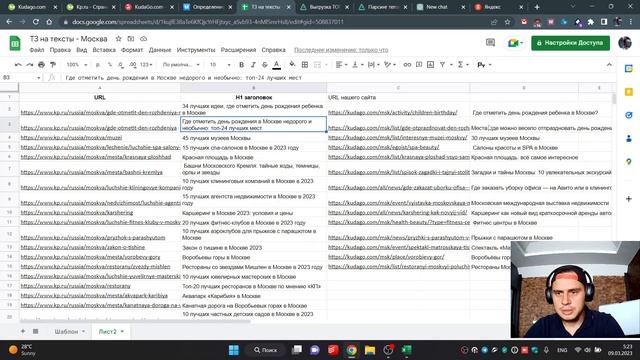Viewport: 640px width, 360px height.
Task: Open the zoom 100% dropdown
Action: (76, 64)
